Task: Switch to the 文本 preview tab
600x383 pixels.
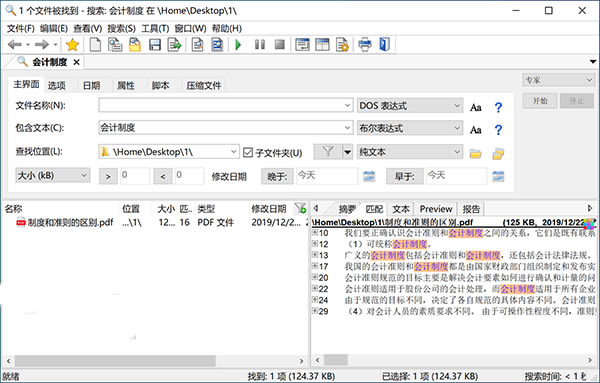Action: [401, 209]
